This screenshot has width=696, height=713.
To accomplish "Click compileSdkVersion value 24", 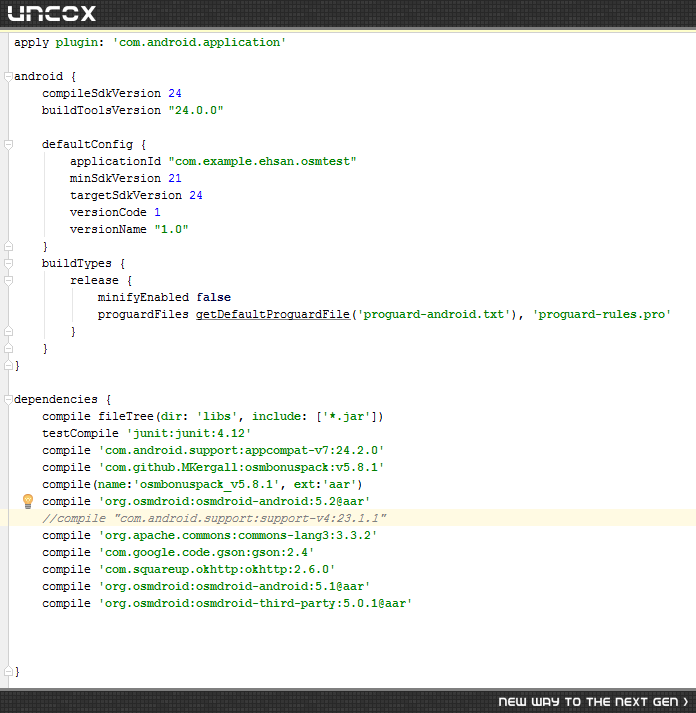I will click(175, 93).
